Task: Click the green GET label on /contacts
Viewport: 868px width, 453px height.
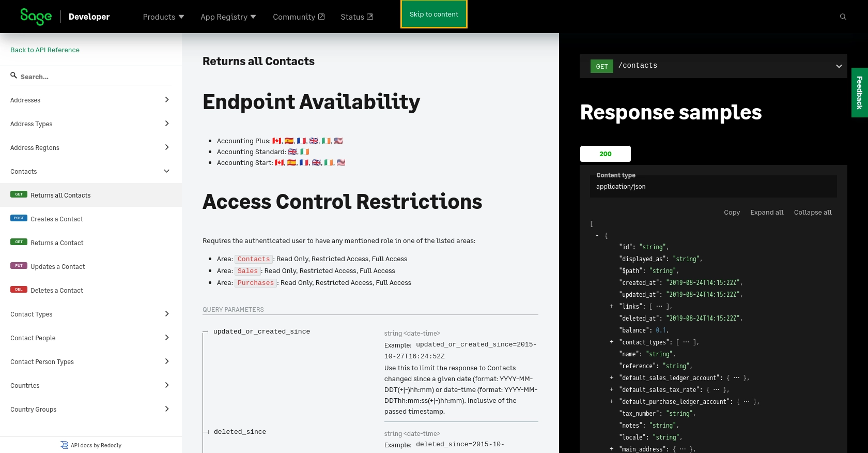Action: pos(602,66)
